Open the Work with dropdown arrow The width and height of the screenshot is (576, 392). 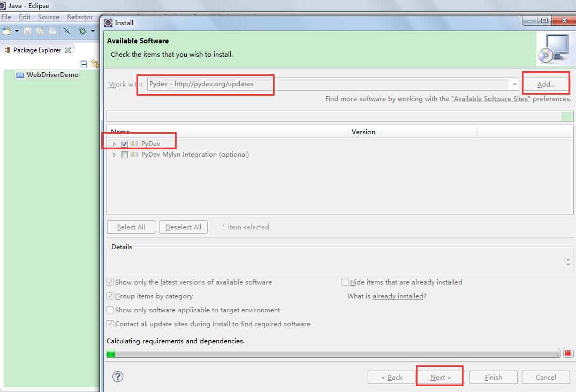[x=514, y=84]
